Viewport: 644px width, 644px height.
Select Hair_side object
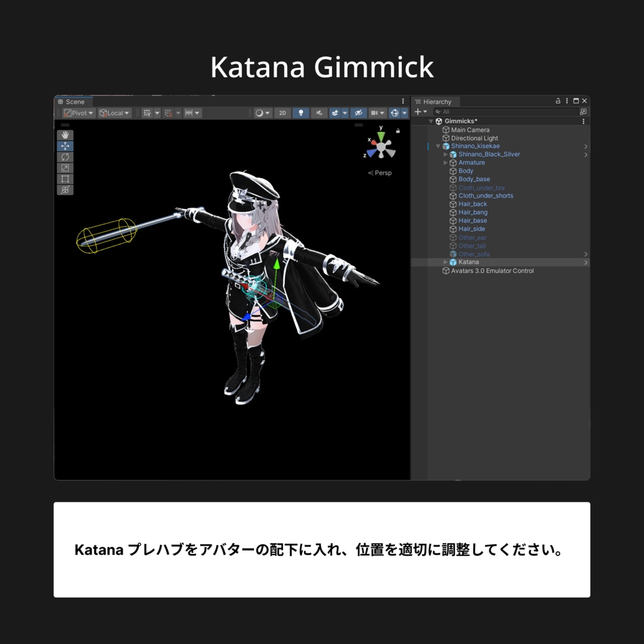[x=467, y=229]
